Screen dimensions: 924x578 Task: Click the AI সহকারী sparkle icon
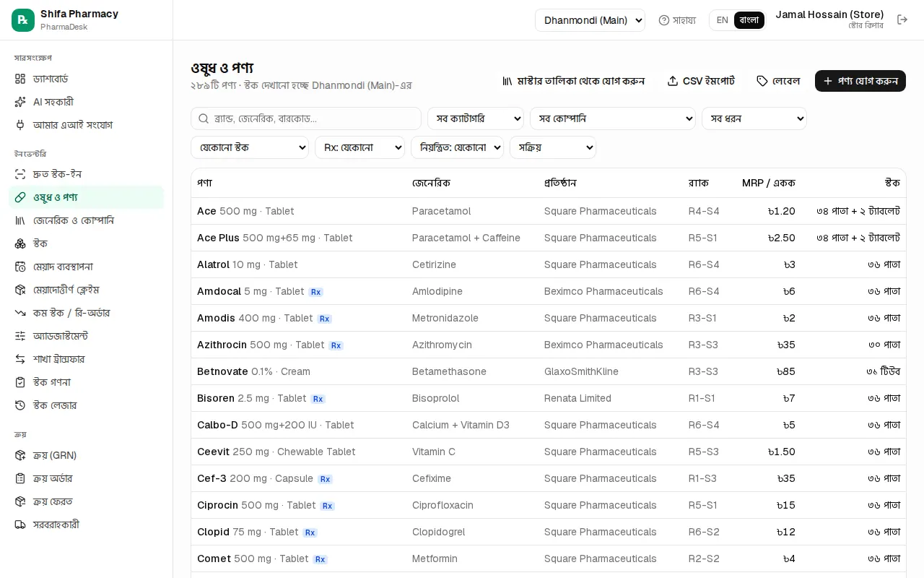(20, 102)
